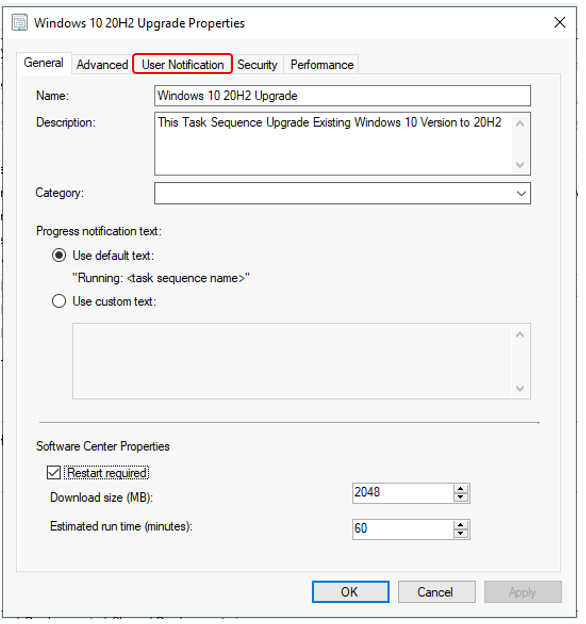The width and height of the screenshot is (586, 624).
Task: Increase Download size with up arrow
Action: pos(461,489)
